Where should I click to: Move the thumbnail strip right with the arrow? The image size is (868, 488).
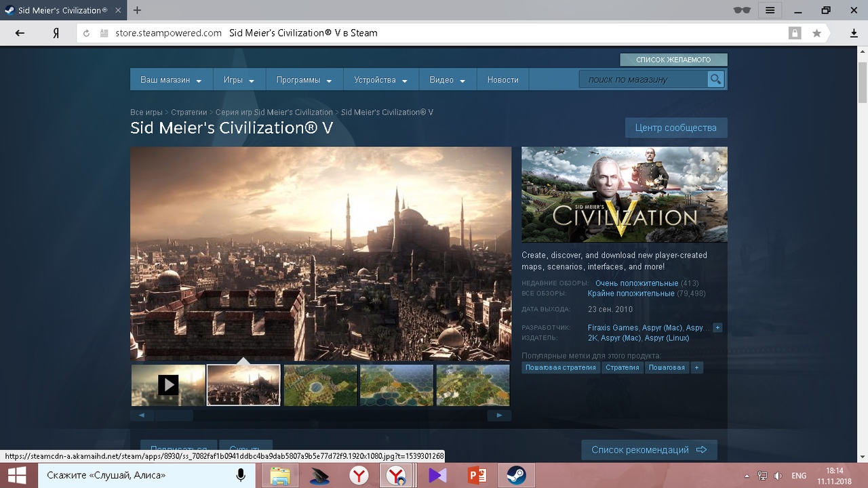[499, 415]
